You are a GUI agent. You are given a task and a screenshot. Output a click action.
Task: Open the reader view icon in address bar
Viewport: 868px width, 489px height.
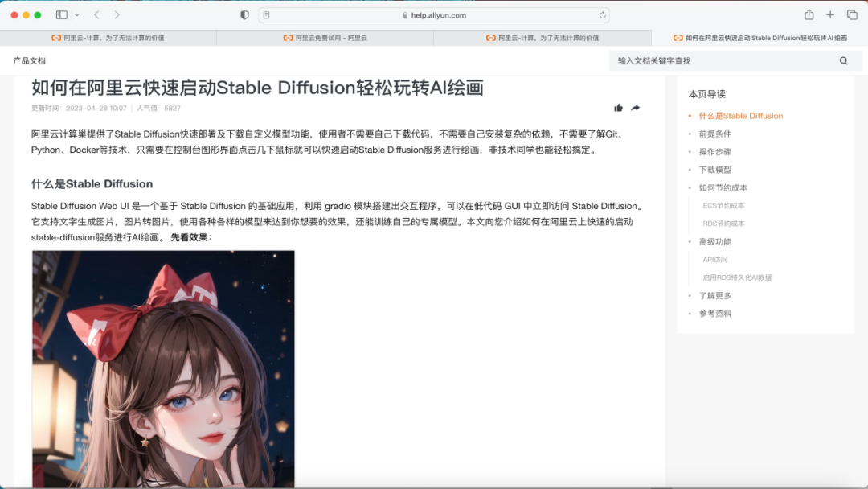(x=266, y=15)
